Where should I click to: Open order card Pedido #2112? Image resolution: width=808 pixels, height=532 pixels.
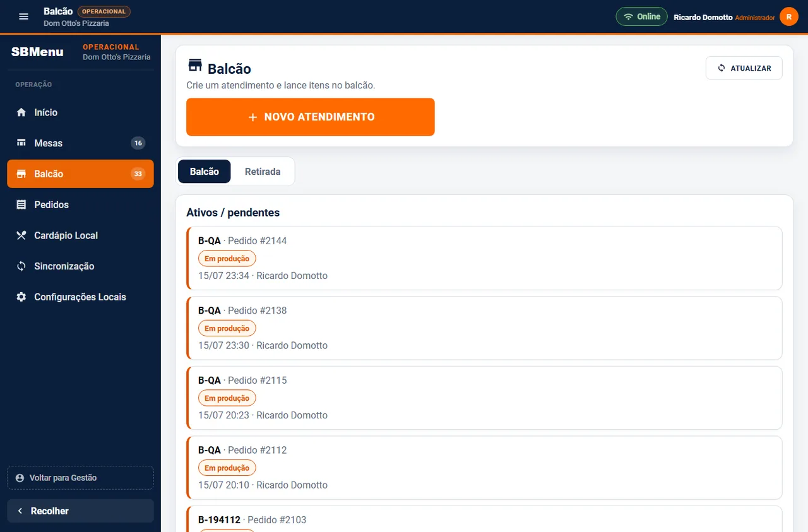point(484,468)
